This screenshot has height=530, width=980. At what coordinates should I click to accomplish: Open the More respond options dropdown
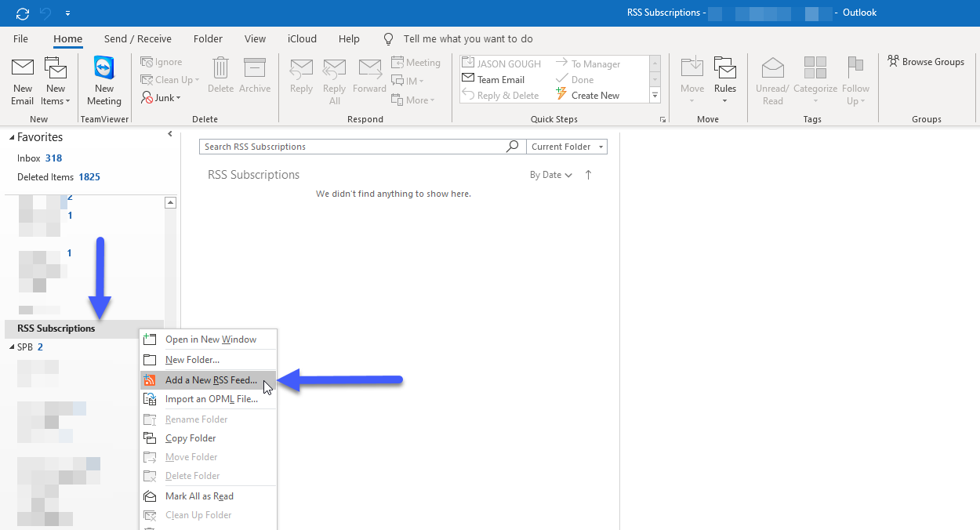[413, 100]
